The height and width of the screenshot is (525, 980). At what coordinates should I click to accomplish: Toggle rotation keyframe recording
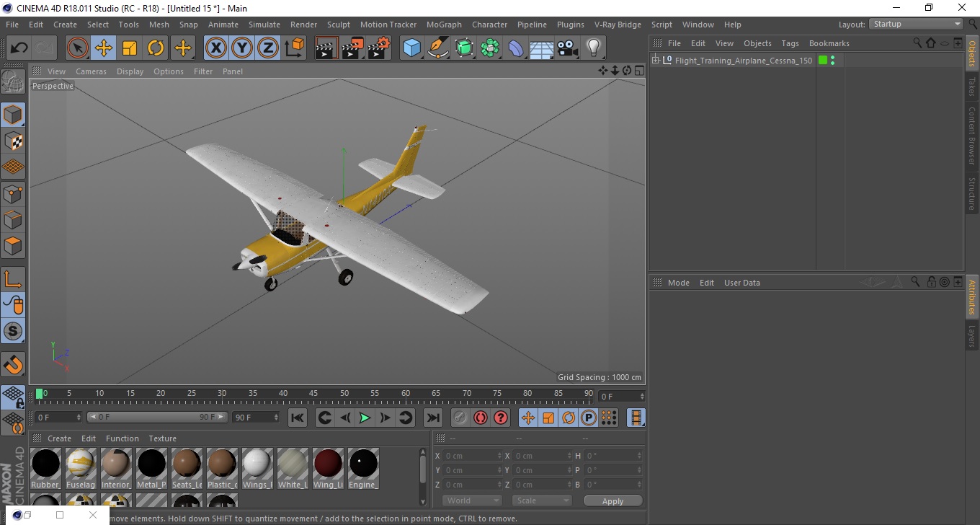pos(569,418)
